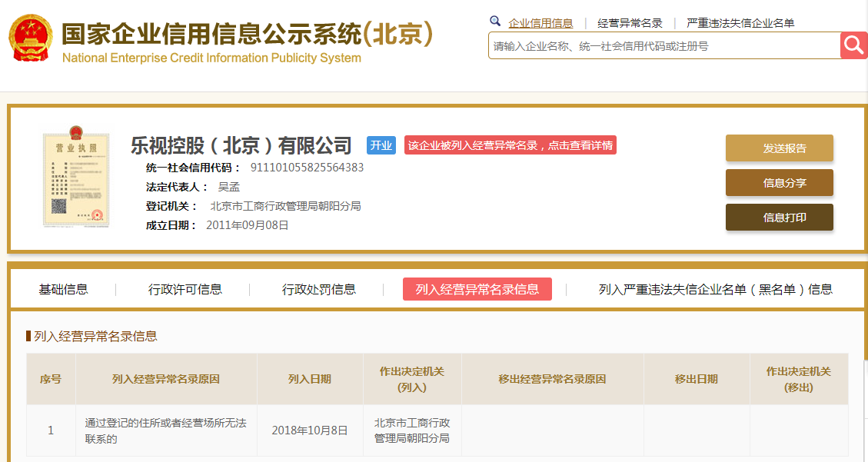This screenshot has width=868, height=462.
Task: Click the 序号 column header
Action: pyautogui.click(x=51, y=379)
